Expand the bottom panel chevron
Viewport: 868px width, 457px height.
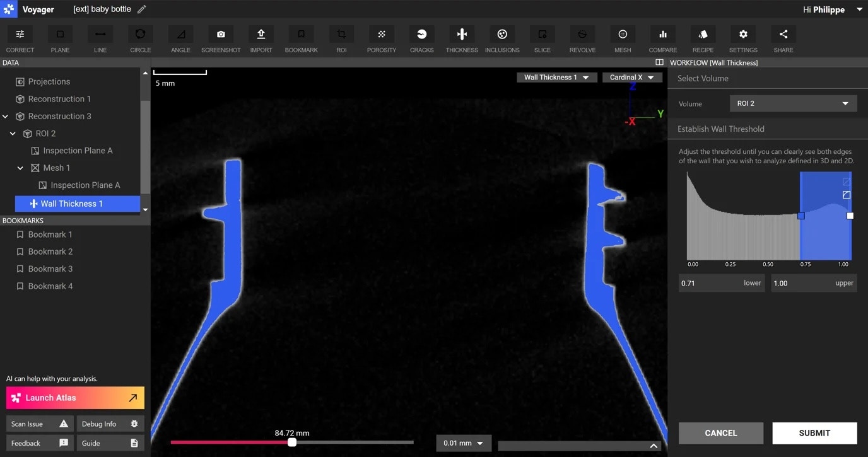coord(654,446)
